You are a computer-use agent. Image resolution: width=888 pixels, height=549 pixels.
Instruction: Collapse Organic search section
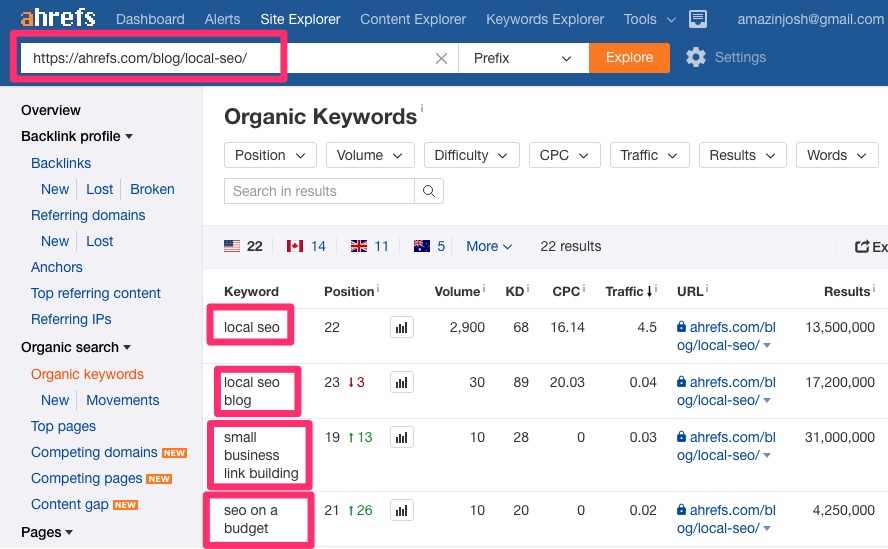[75, 347]
